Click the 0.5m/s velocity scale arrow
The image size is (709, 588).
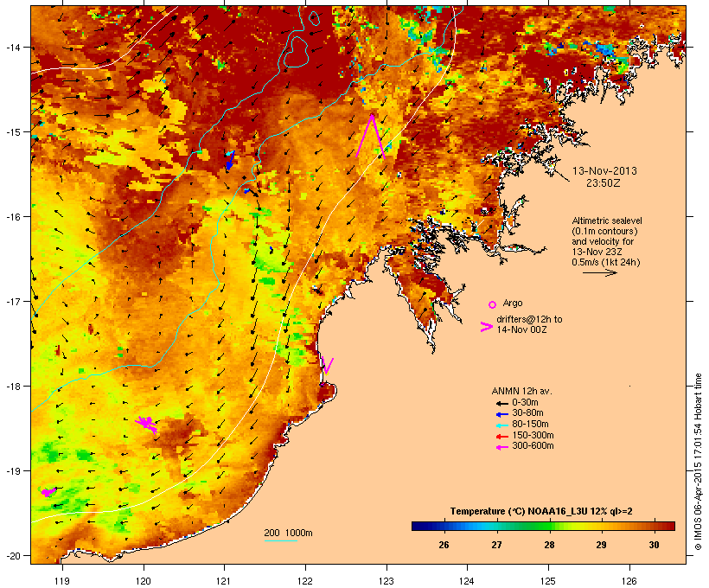coord(599,272)
